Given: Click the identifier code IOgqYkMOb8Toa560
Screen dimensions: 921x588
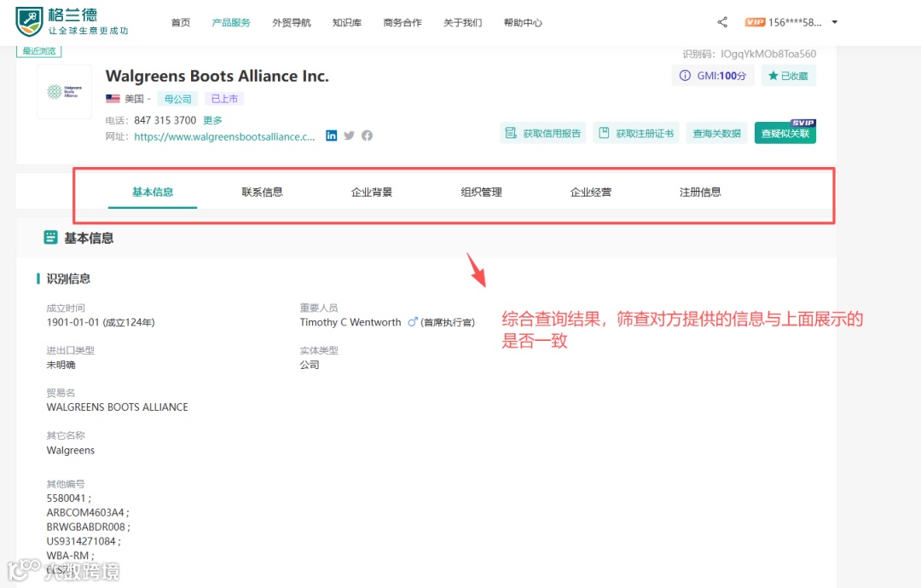Looking at the screenshot, I should (768, 54).
